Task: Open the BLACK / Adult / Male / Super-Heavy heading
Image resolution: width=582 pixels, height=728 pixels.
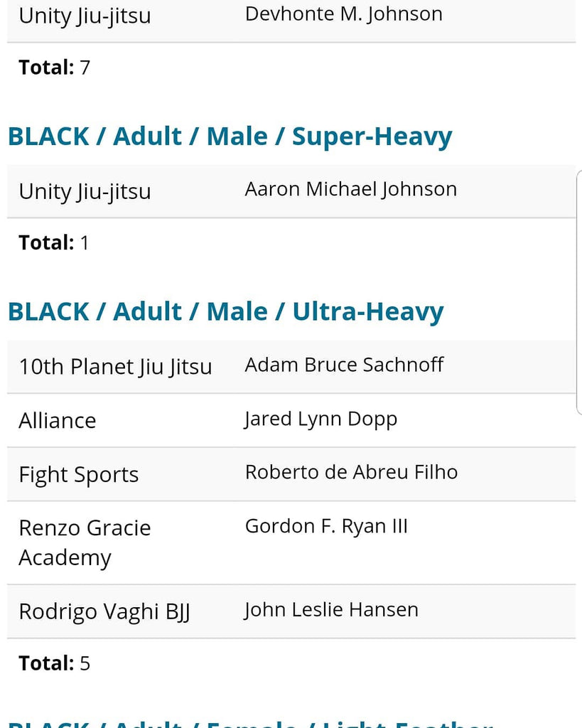Action: pyautogui.click(x=230, y=136)
